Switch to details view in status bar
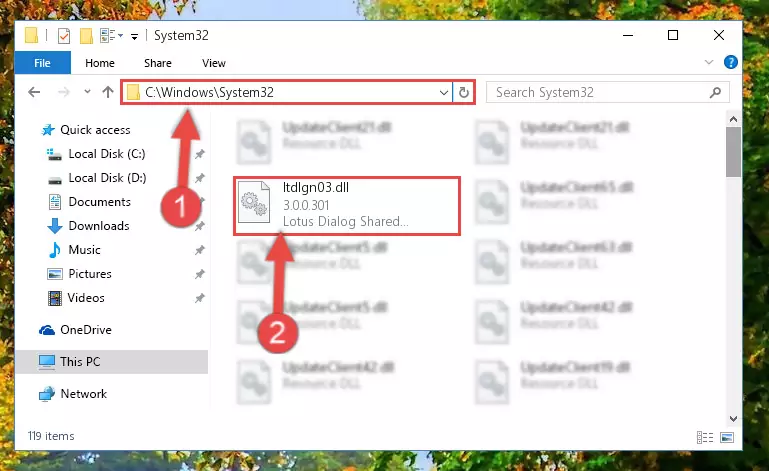Viewport: 769px width, 471px height. click(x=705, y=437)
